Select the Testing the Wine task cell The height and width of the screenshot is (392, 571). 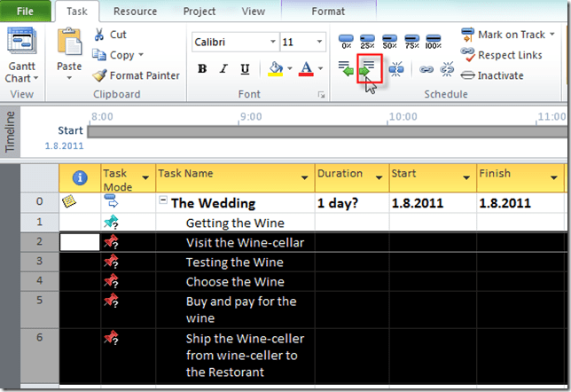(x=234, y=262)
